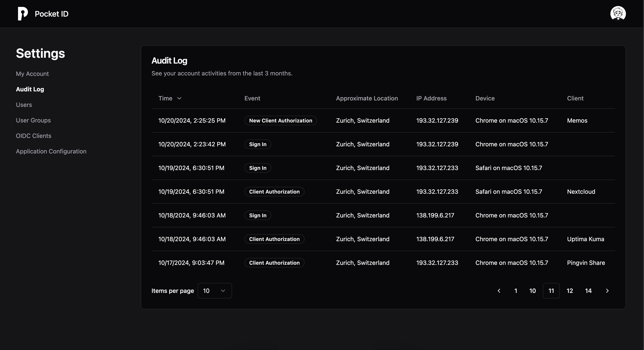Open Items per page dropdown
The width and height of the screenshot is (644, 350).
point(215,291)
